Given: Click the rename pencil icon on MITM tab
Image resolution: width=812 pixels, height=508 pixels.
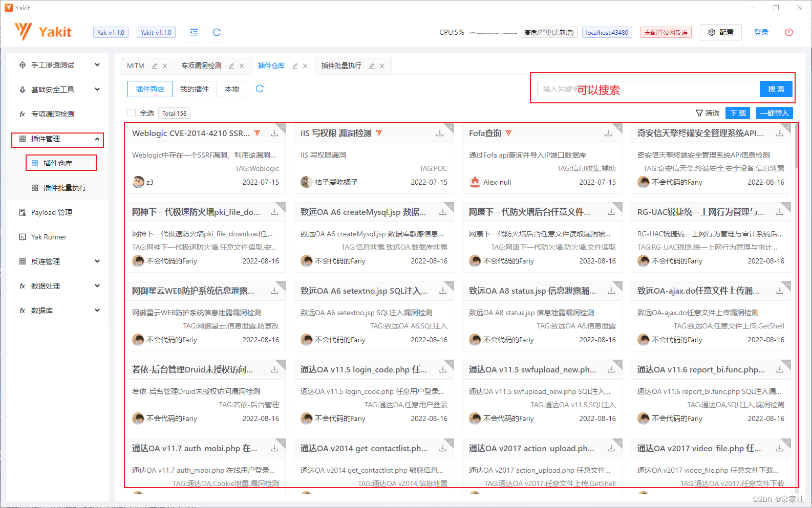Looking at the screenshot, I should [155, 66].
